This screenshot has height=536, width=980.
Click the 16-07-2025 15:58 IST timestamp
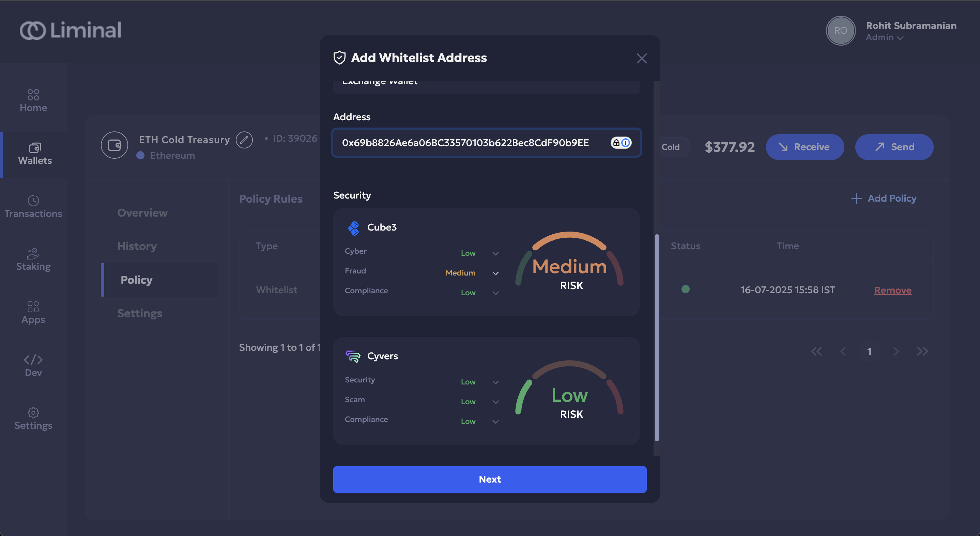coord(787,290)
